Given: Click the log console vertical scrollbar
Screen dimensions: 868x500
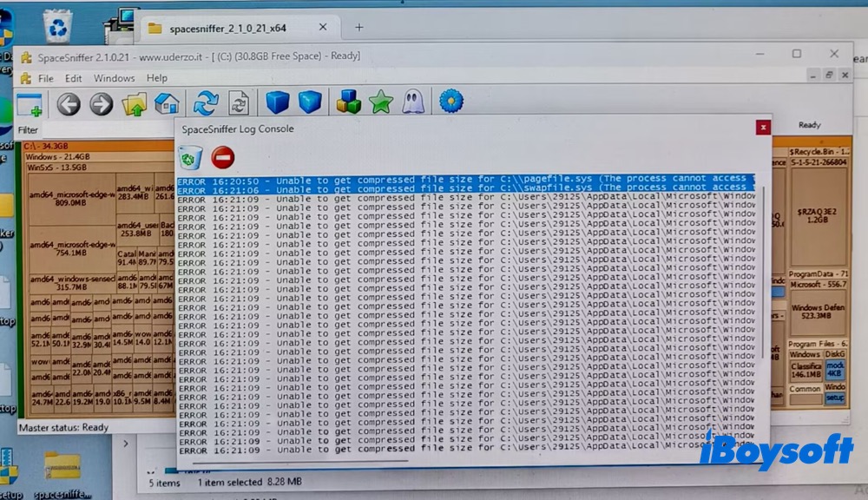Looking at the screenshot, I should [x=763, y=272].
